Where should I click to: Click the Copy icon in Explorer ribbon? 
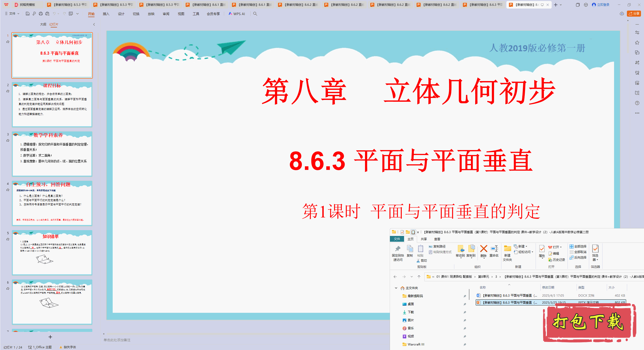410,249
